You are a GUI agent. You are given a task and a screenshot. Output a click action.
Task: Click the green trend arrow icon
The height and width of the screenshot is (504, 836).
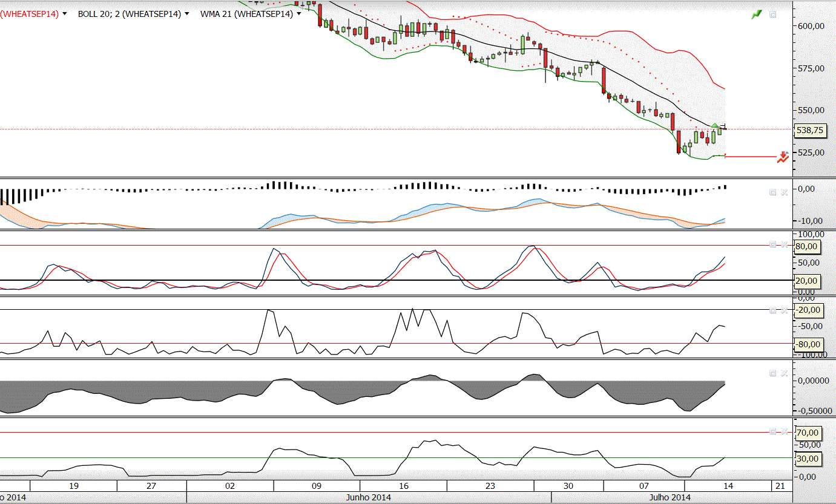tap(757, 14)
